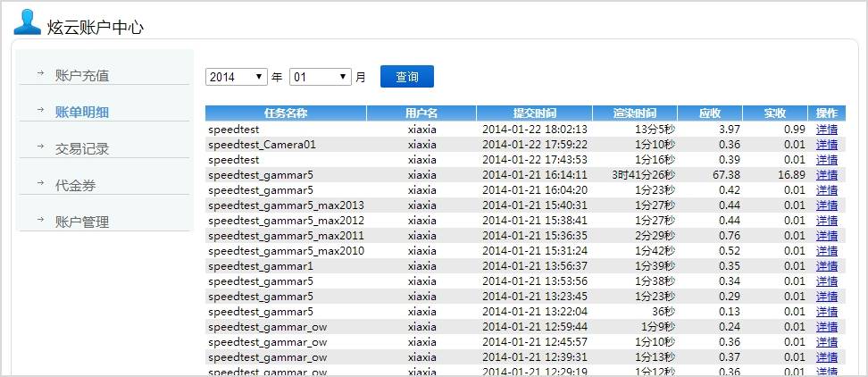The width and height of the screenshot is (868, 377).
Task: Open 详情 for the 12:59:44 gammar_ow row
Action: (x=827, y=327)
